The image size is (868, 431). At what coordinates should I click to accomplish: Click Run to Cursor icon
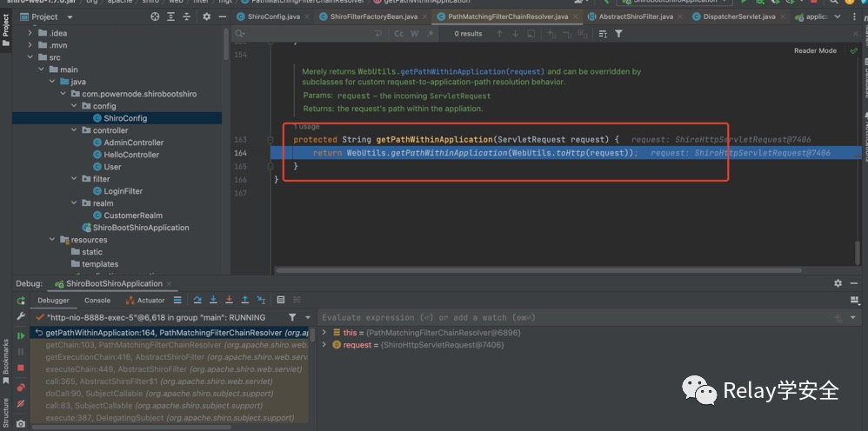pos(261,300)
